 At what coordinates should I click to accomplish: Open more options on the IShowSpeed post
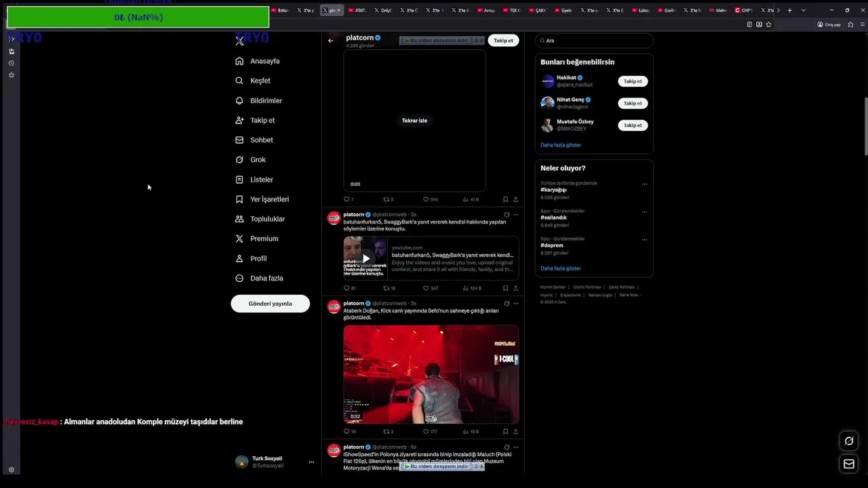click(x=515, y=447)
